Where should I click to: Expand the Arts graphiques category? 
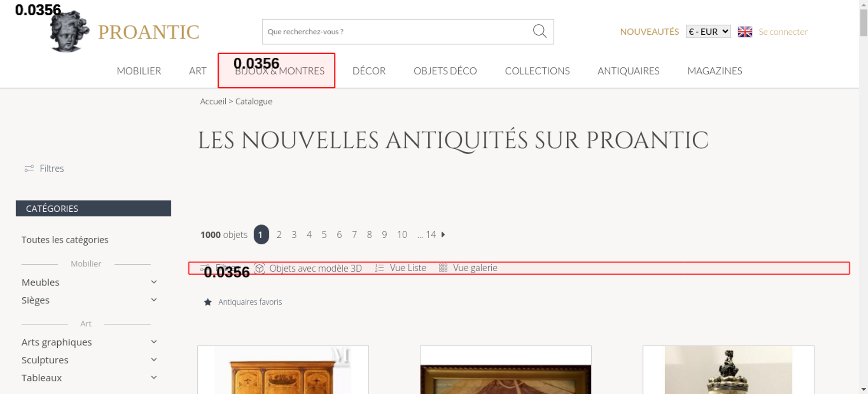pos(154,342)
